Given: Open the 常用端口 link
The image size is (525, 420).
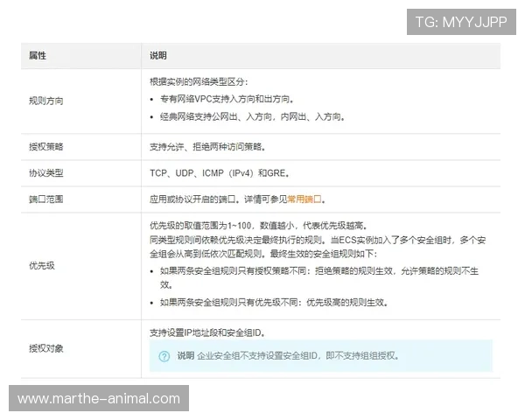Looking at the screenshot, I should [304, 199].
